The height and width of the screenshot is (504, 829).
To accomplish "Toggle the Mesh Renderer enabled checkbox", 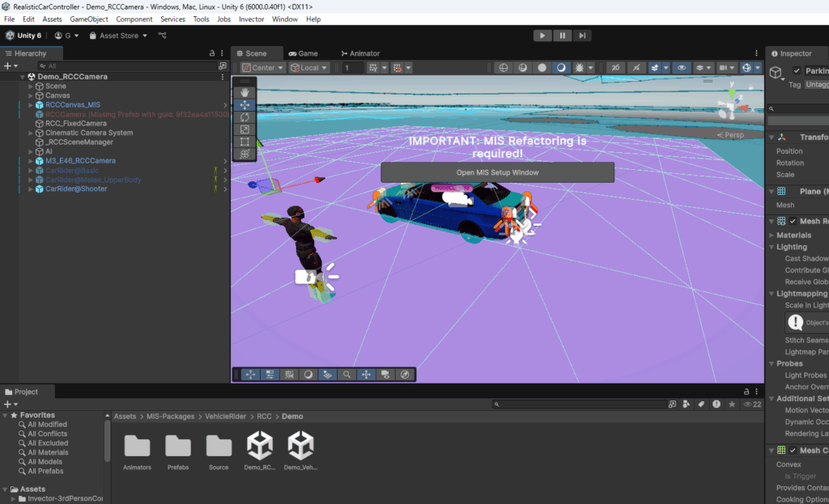I will pyautogui.click(x=793, y=221).
